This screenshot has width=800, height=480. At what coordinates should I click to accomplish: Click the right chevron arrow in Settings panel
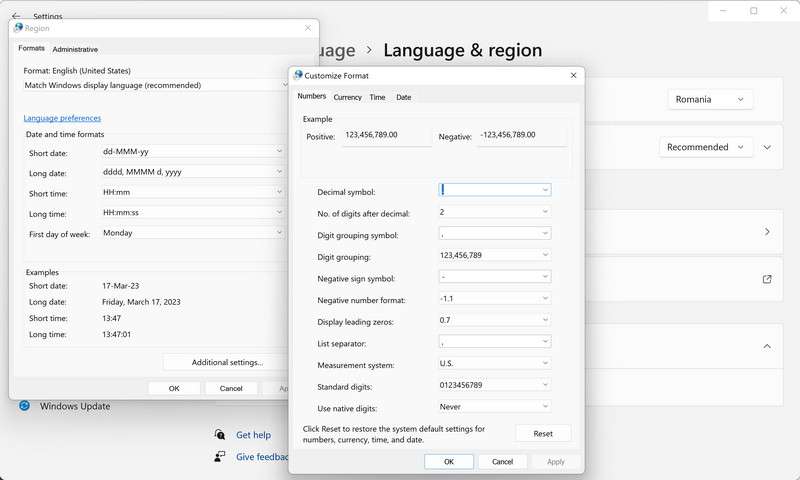(x=767, y=231)
